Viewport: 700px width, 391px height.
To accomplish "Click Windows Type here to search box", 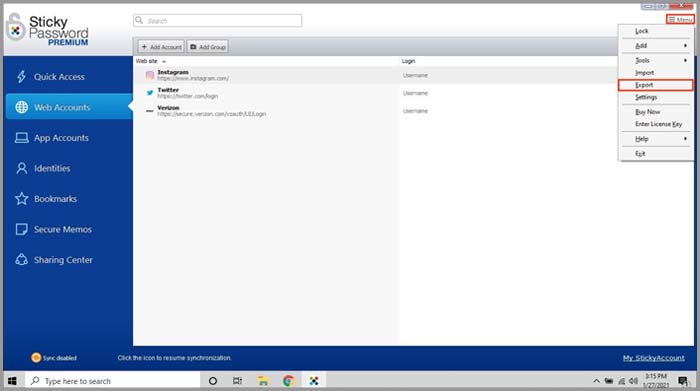I will 112,381.
